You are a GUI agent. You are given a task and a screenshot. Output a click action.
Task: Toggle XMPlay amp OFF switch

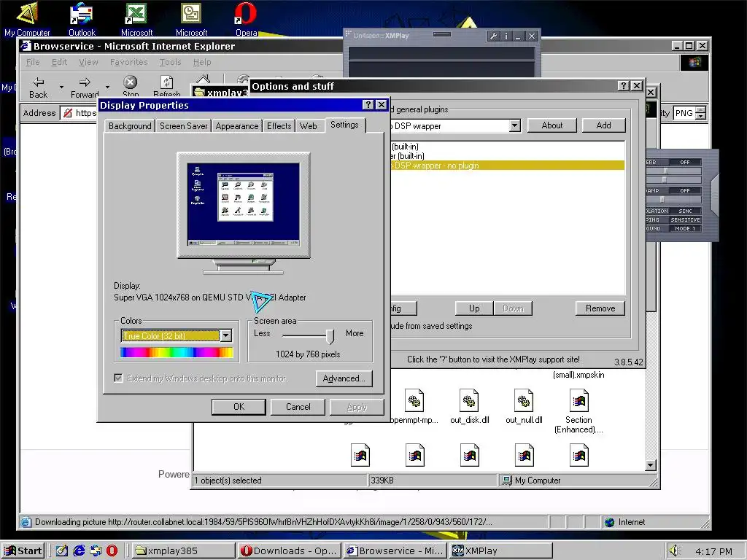[x=684, y=190]
